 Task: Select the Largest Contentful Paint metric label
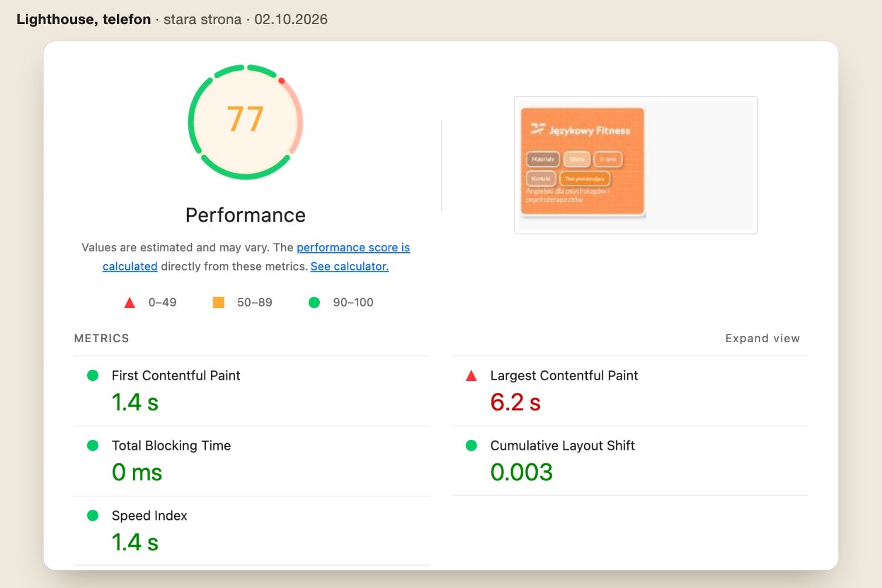(564, 375)
